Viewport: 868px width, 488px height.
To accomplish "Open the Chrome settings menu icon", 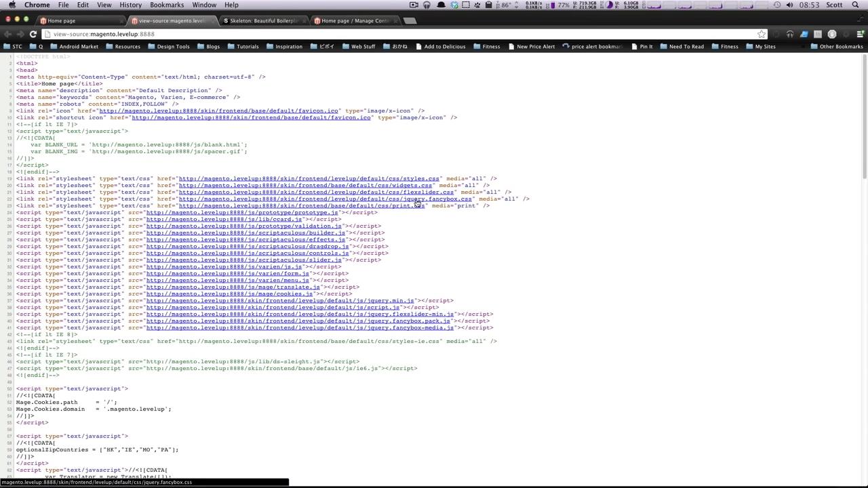I will tap(860, 34).
